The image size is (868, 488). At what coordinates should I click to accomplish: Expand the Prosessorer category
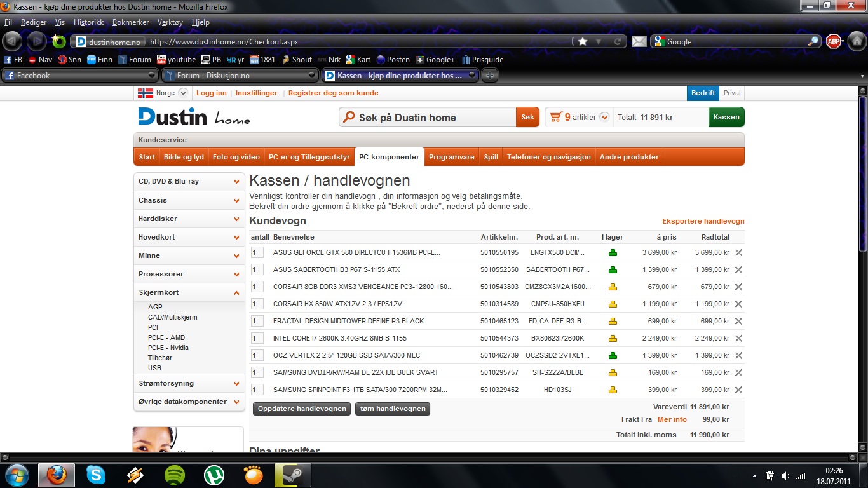coord(189,274)
